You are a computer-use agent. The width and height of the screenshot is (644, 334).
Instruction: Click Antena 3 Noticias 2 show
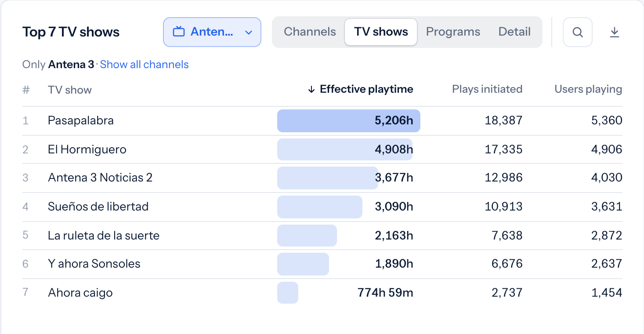pos(100,178)
